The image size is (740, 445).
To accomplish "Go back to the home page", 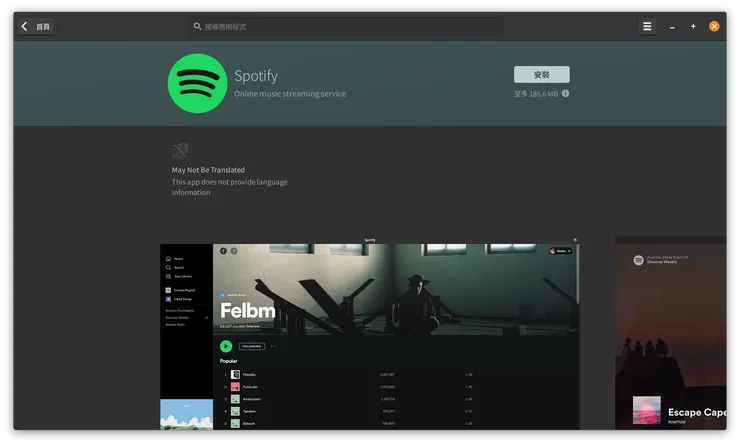I will tap(36, 26).
